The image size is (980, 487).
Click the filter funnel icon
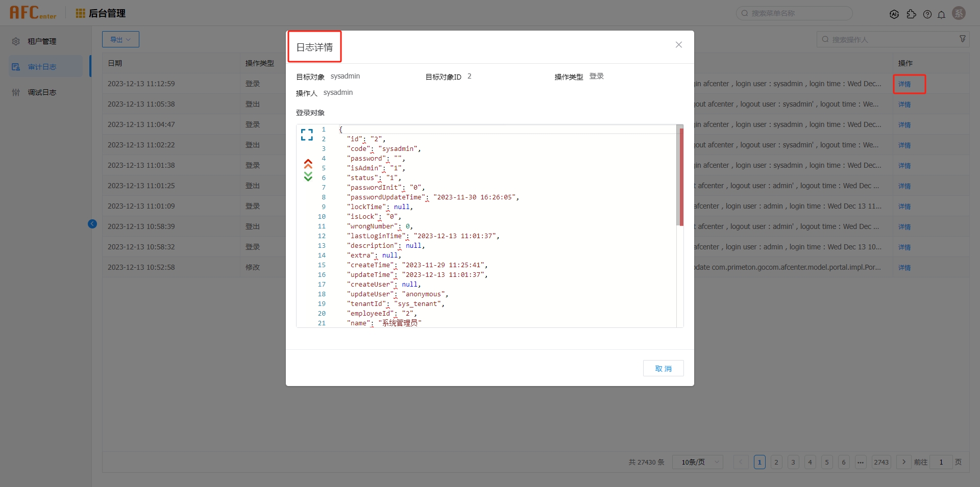pos(962,39)
